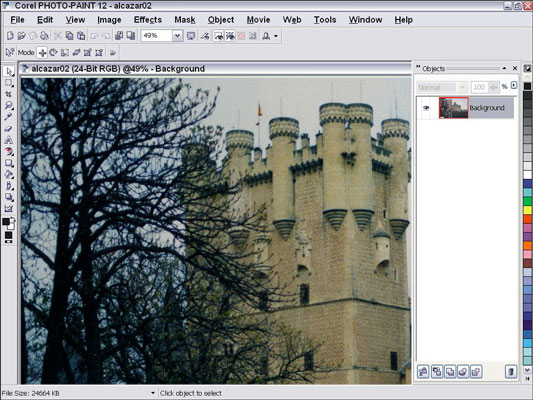The height and width of the screenshot is (400, 533).
Task: Choose the Crop tool
Action: [9, 94]
